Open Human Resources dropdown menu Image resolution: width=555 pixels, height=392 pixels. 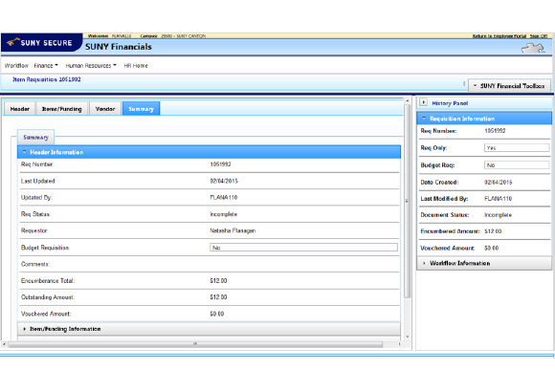[91, 65]
